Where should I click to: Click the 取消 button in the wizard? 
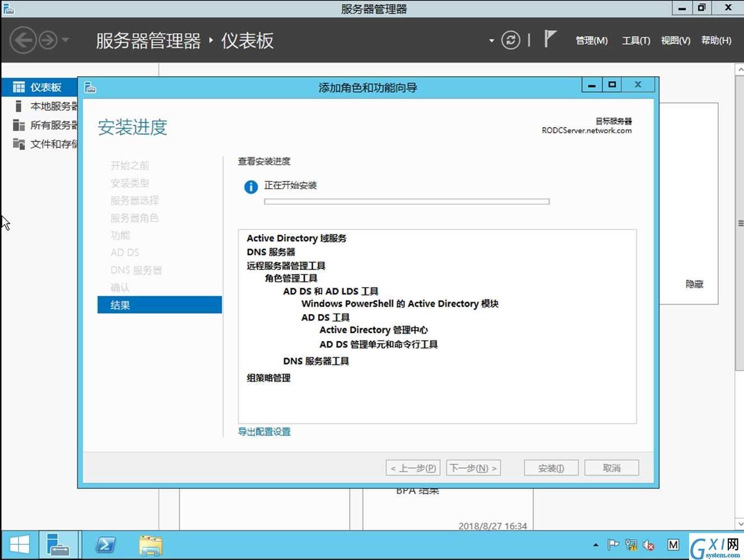coord(612,468)
